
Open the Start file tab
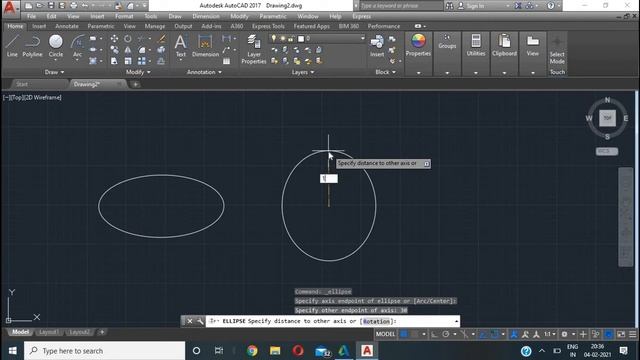pyautogui.click(x=22, y=84)
